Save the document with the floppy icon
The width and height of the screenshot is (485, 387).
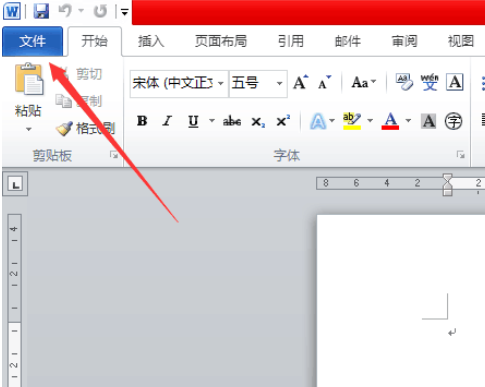click(41, 11)
